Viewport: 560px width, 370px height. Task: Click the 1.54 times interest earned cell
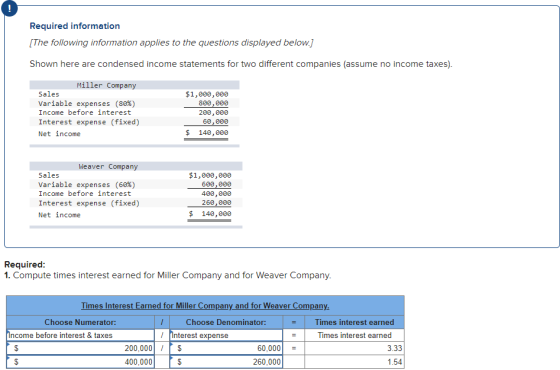(354, 362)
